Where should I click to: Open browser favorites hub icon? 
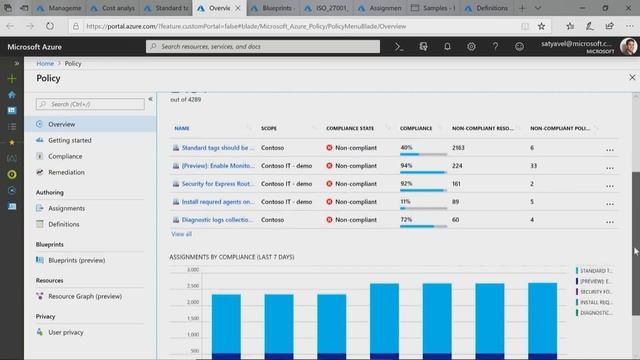(x=570, y=26)
